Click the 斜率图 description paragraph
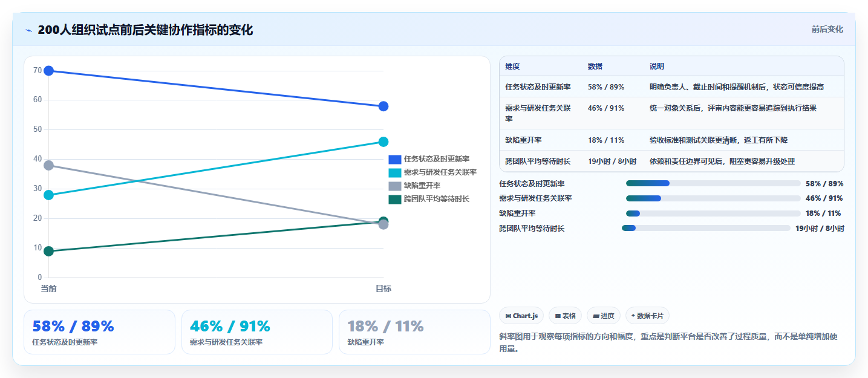Image resolution: width=868 pixels, height=378 pixels. click(x=668, y=342)
